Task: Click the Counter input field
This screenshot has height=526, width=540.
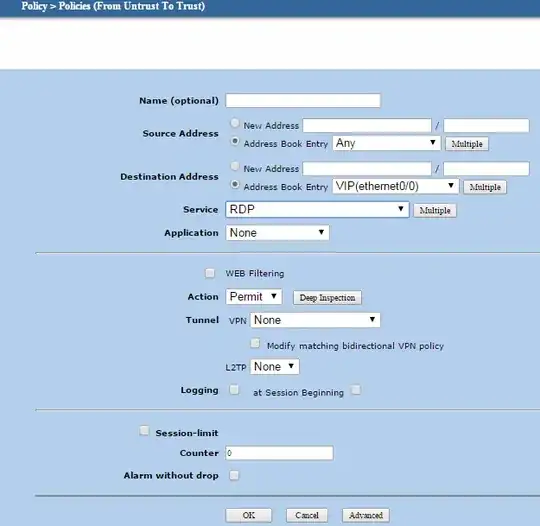Action: pos(279,453)
